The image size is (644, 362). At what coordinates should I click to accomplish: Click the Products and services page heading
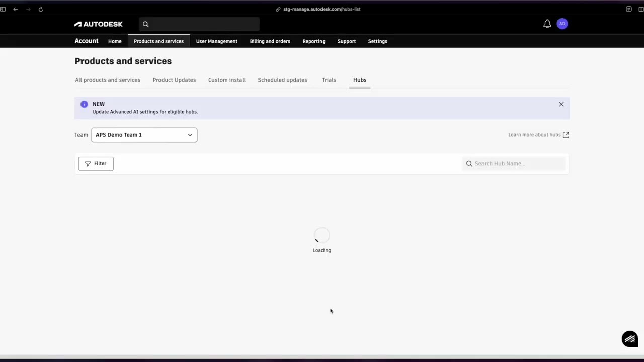(123, 61)
